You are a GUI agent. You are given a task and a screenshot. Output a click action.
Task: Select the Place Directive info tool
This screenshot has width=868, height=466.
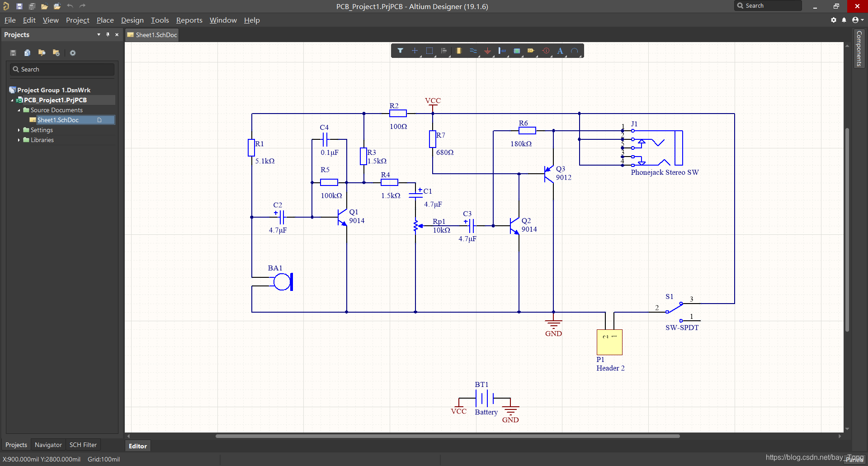click(546, 51)
